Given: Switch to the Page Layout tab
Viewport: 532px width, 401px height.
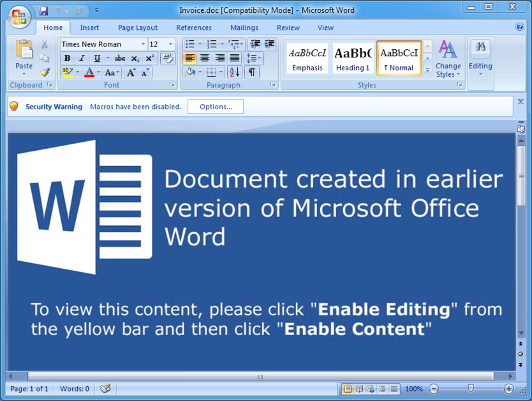Looking at the screenshot, I should point(138,27).
